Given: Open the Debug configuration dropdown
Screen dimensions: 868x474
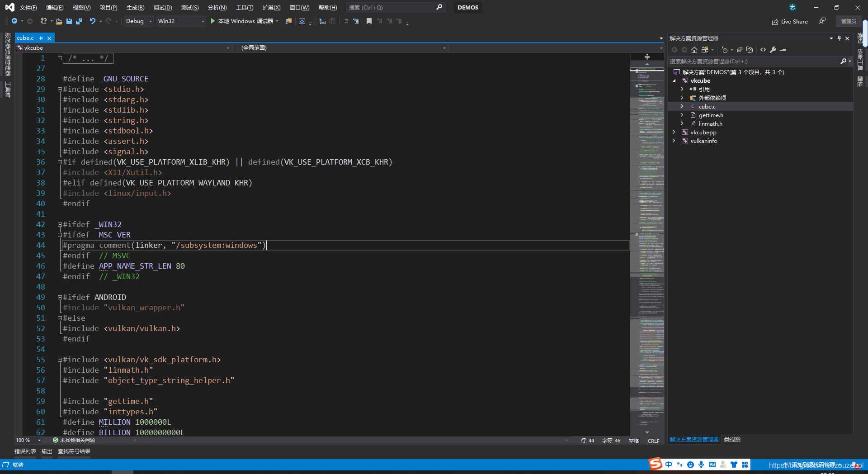Looking at the screenshot, I should (139, 21).
